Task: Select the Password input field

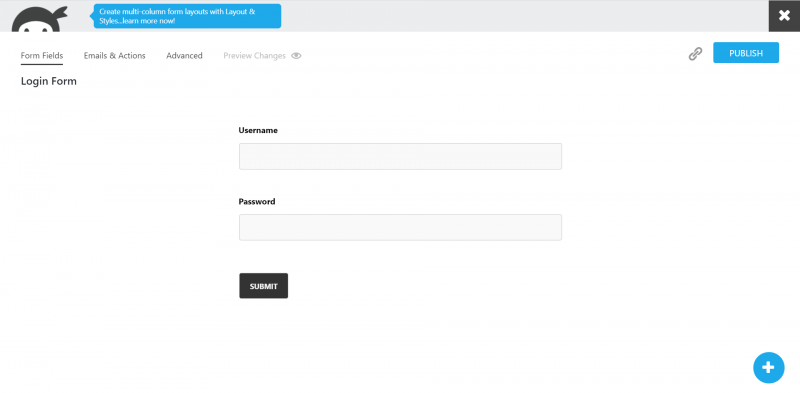Action: (x=401, y=227)
